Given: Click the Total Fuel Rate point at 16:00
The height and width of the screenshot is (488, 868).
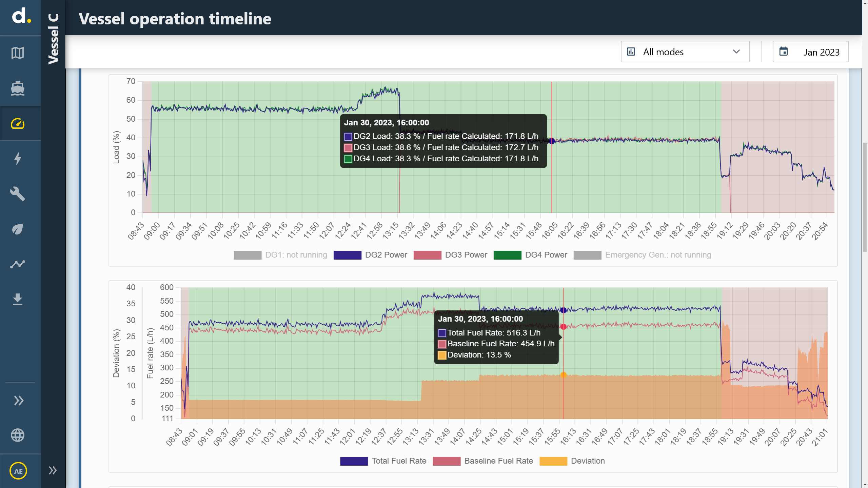Looking at the screenshot, I should tap(564, 310).
